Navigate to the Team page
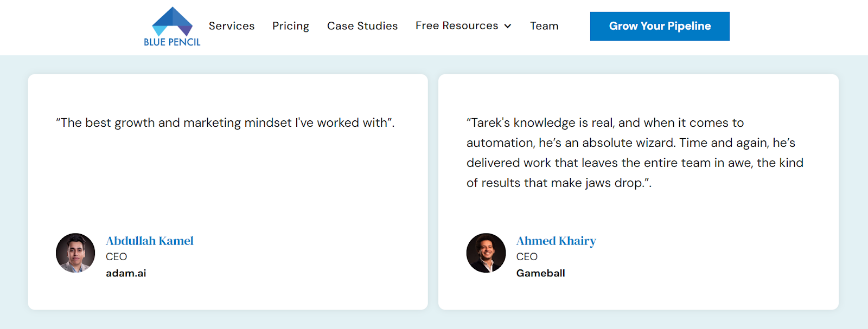The image size is (868, 329). coord(544,26)
